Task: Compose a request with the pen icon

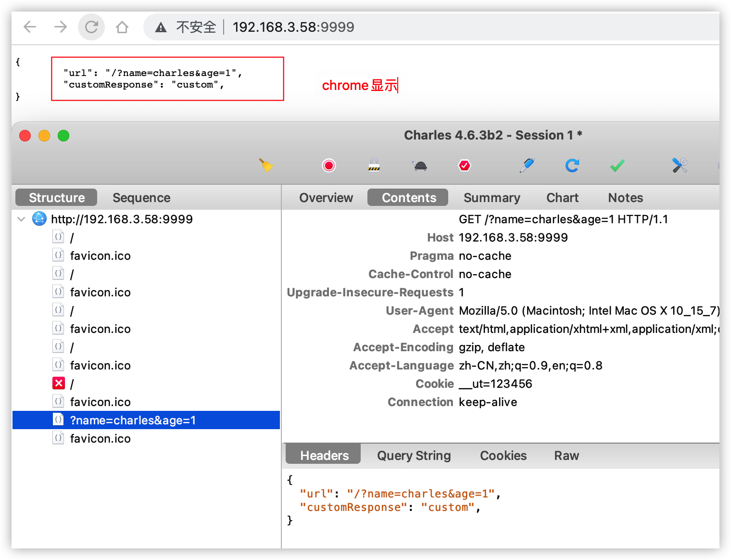Action: (526, 165)
